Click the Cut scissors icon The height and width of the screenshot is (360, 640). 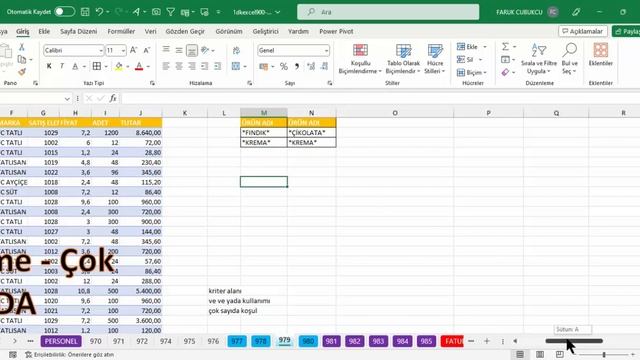click(x=22, y=47)
